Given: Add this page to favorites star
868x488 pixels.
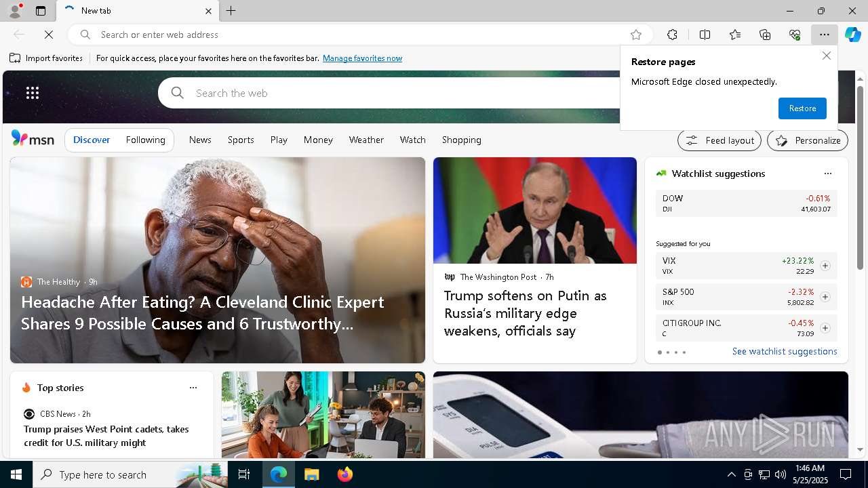Looking at the screenshot, I should pyautogui.click(x=636, y=35).
